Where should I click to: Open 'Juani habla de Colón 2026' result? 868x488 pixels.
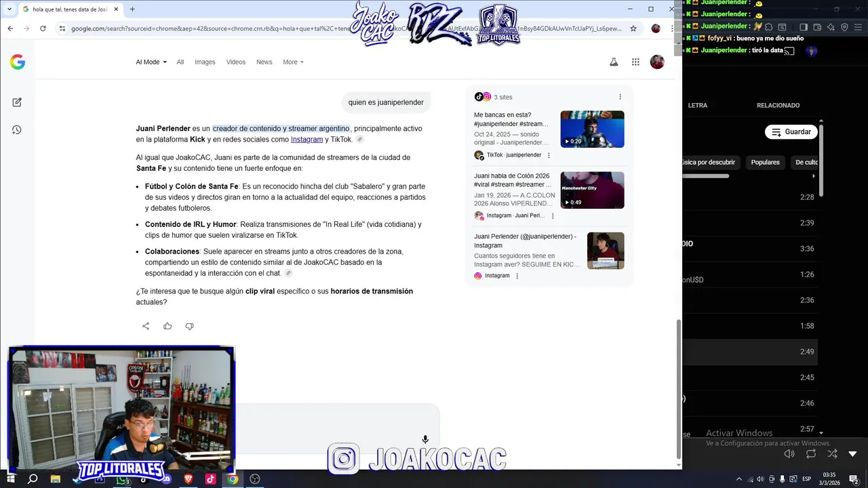coord(513,180)
